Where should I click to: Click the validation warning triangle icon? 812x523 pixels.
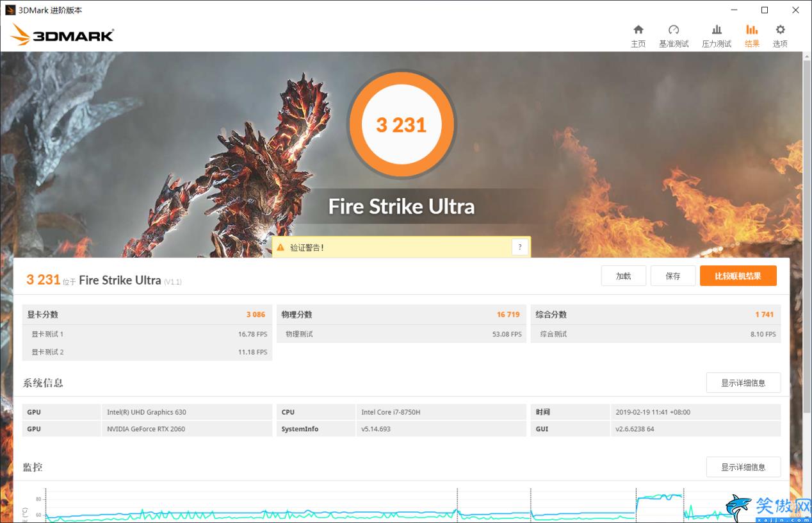[280, 247]
